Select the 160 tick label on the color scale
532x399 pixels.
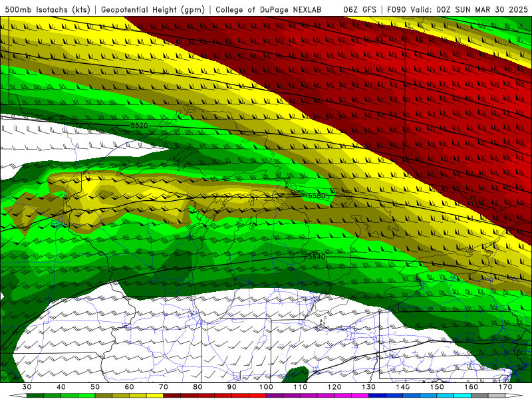471,387
